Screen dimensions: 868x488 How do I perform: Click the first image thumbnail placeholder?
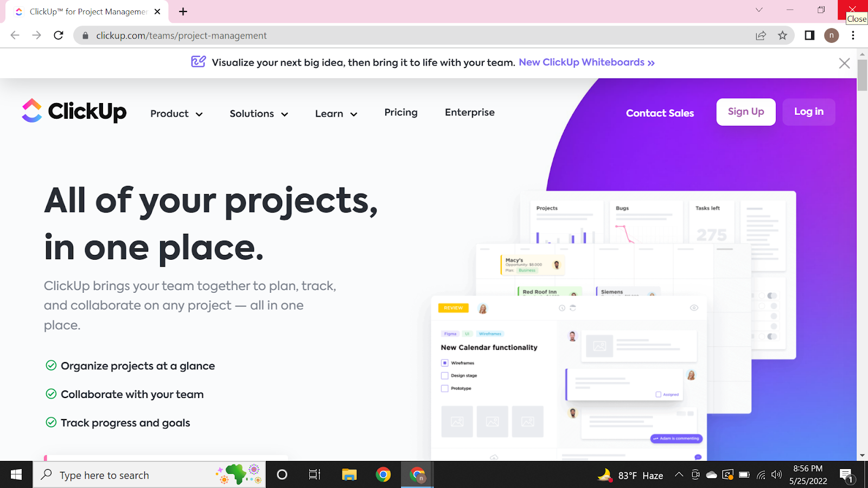(457, 421)
